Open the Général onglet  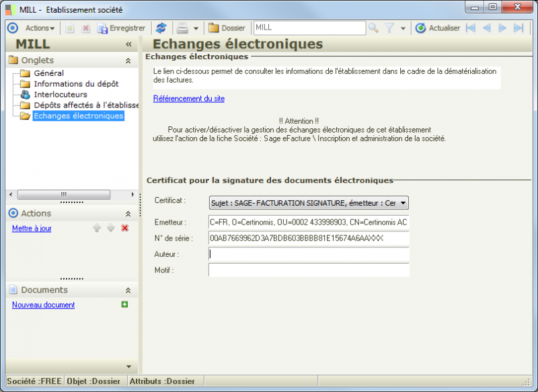click(50, 73)
